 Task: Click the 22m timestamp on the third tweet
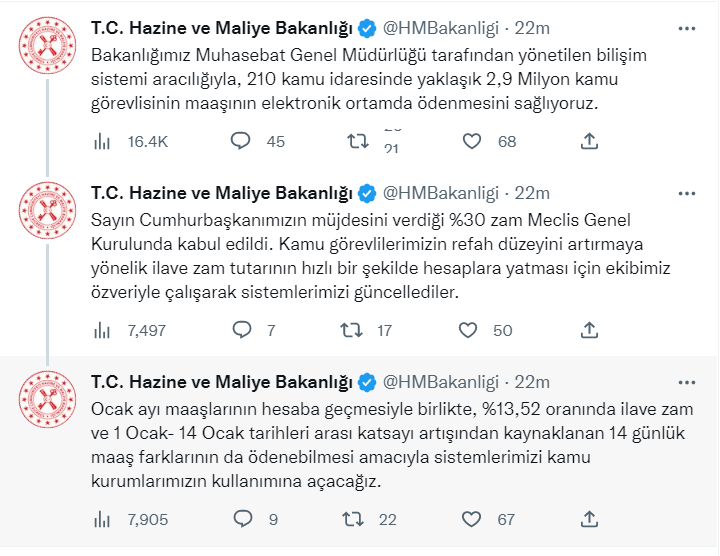532,382
